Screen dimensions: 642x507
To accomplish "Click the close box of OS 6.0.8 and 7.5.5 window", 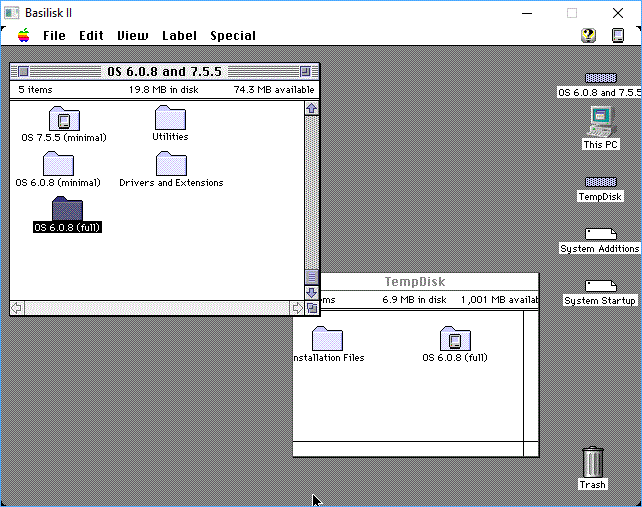I will pos(24,72).
